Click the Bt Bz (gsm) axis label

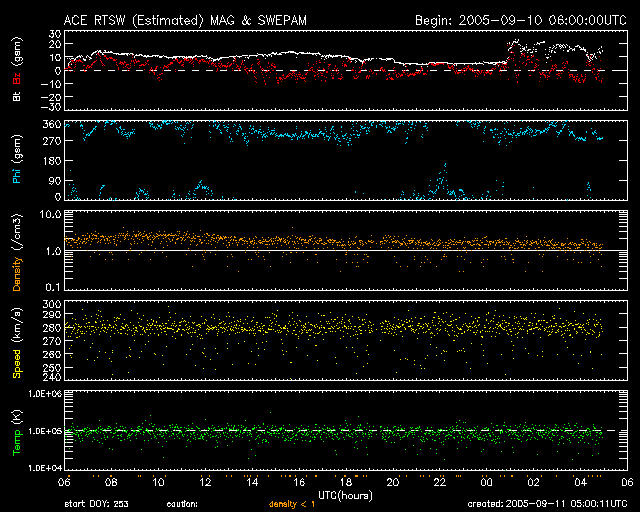click(x=16, y=70)
